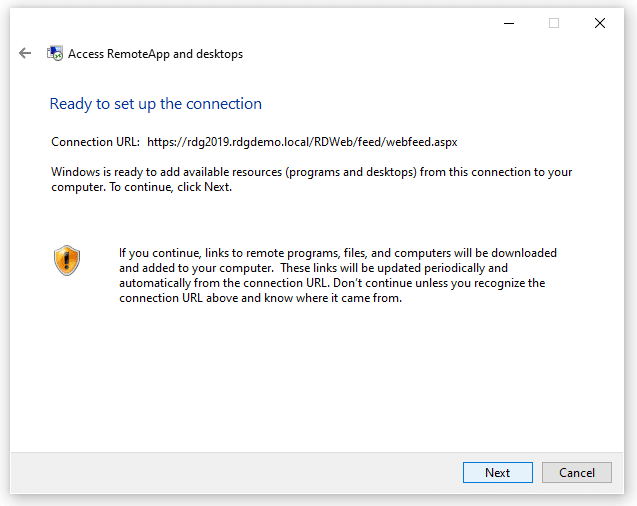Click the "To continue, click Next." sentence
Viewport: 637px width, 506px height.
click(x=170, y=187)
